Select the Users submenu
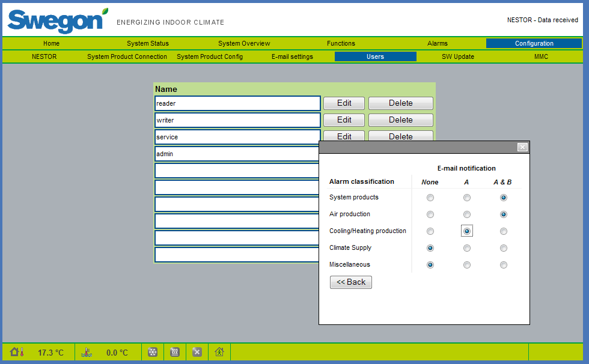Screen dimensions: 589x364 tap(375, 56)
